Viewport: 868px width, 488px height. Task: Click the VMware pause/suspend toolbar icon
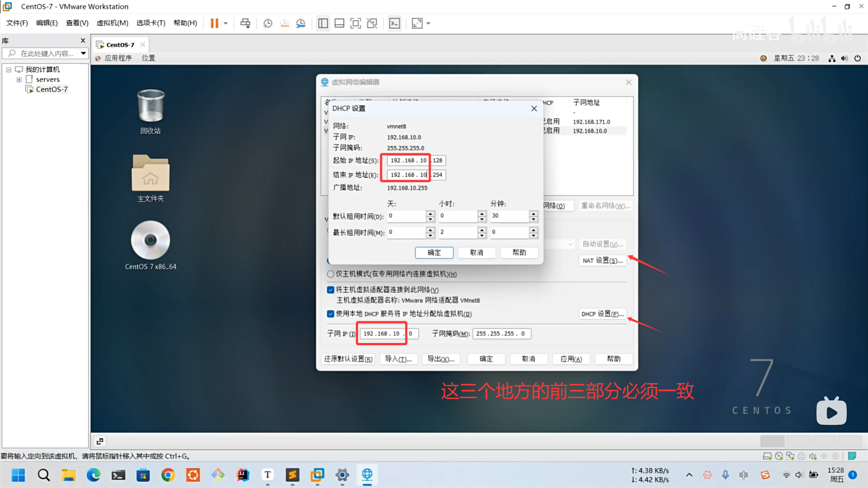point(214,23)
